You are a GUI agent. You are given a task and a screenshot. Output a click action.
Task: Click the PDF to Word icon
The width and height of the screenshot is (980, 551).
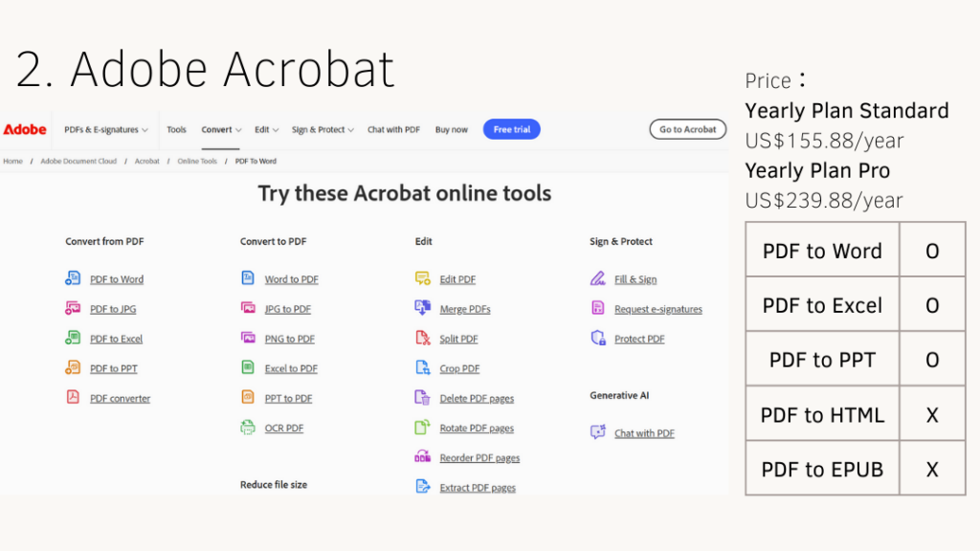pyautogui.click(x=73, y=278)
